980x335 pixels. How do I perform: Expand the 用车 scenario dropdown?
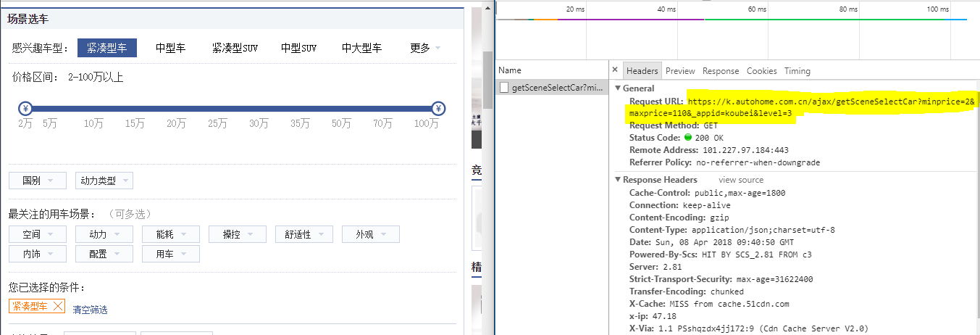click(x=171, y=254)
